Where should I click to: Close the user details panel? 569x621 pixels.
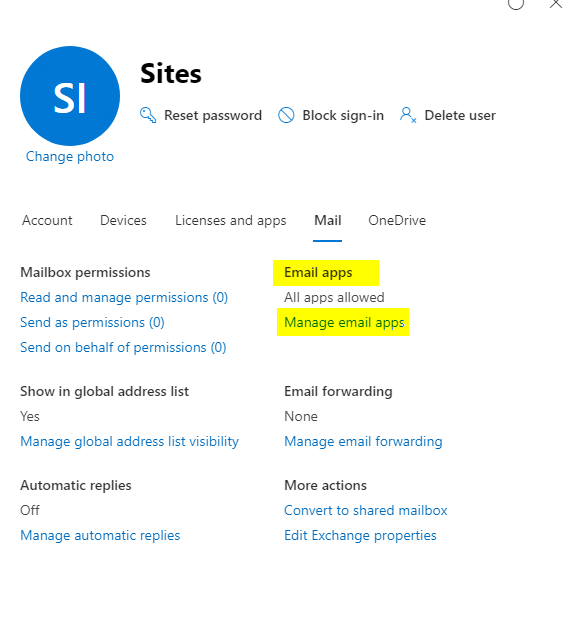coord(556,4)
